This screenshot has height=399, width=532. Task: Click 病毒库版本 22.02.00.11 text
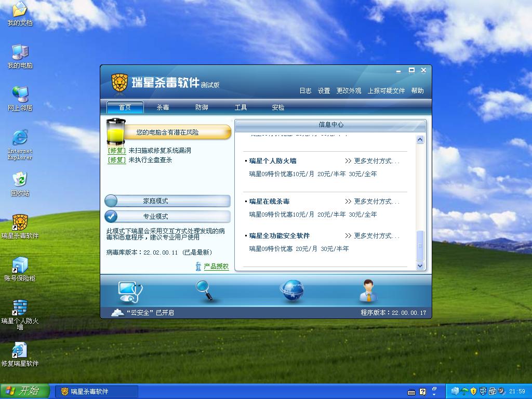click(159, 252)
